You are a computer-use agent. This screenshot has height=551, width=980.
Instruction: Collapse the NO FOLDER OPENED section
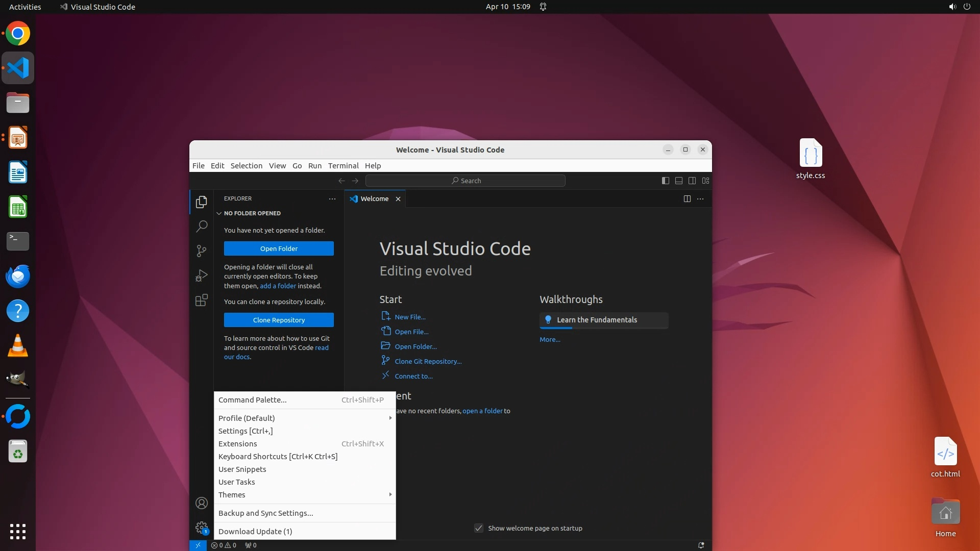[x=252, y=213]
